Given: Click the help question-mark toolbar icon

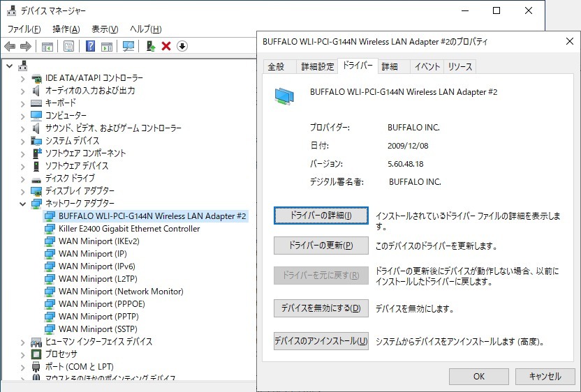Looking at the screenshot, I should coord(90,46).
